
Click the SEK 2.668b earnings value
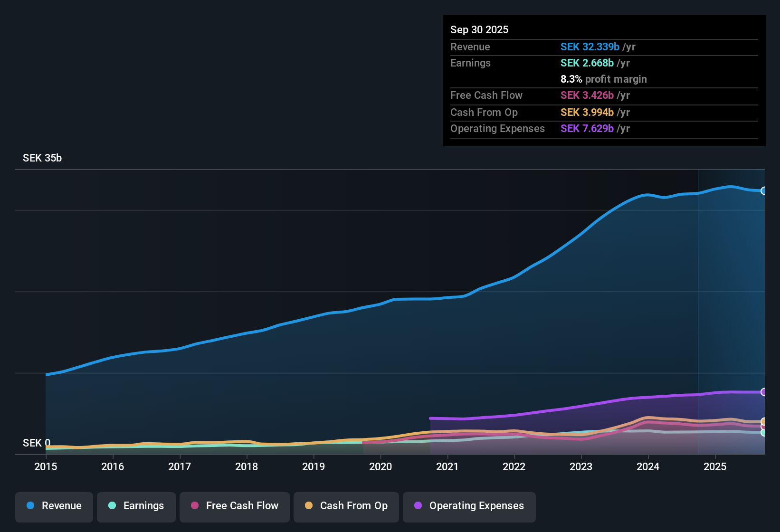[x=587, y=63]
